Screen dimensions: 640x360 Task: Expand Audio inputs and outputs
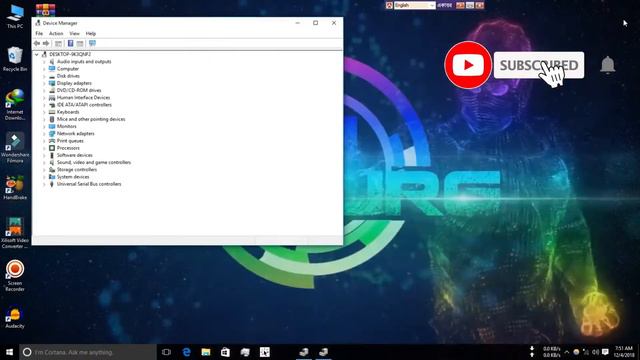tap(44, 62)
